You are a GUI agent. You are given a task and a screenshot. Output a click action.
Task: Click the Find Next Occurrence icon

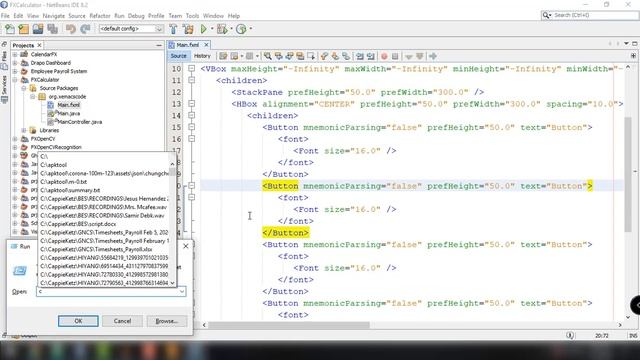click(x=289, y=56)
